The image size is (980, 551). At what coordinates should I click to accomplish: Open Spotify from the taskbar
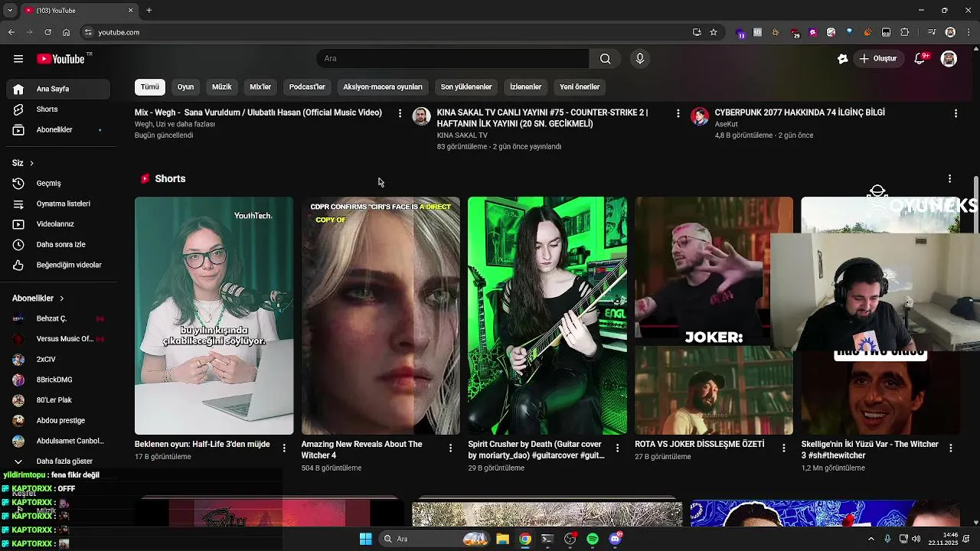(x=593, y=539)
